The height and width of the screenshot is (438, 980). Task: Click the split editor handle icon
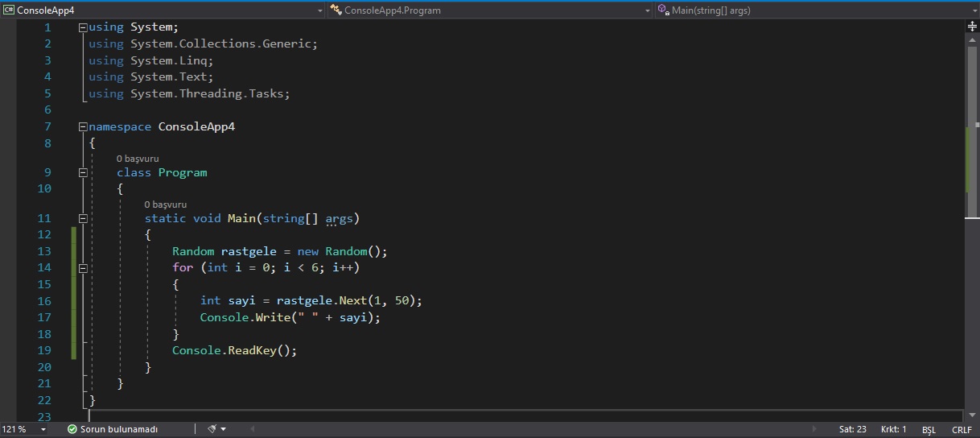[x=972, y=27]
